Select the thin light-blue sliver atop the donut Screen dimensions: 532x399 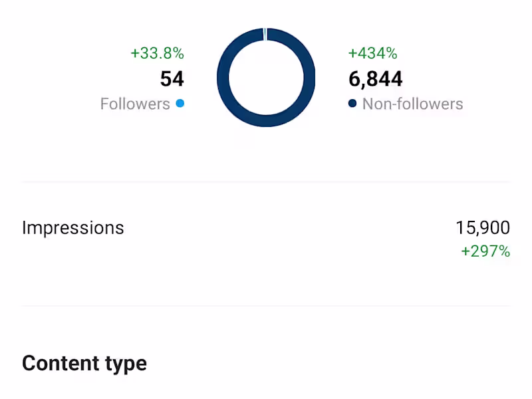pos(265,34)
